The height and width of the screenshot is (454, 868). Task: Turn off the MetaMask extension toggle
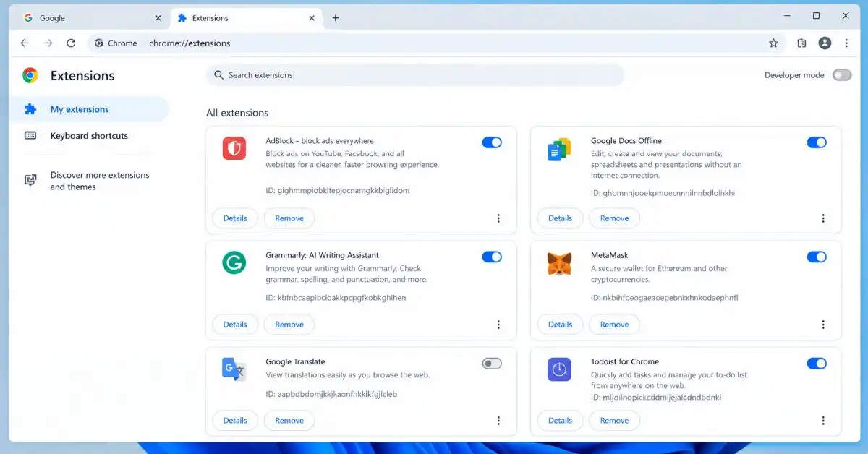click(x=817, y=257)
